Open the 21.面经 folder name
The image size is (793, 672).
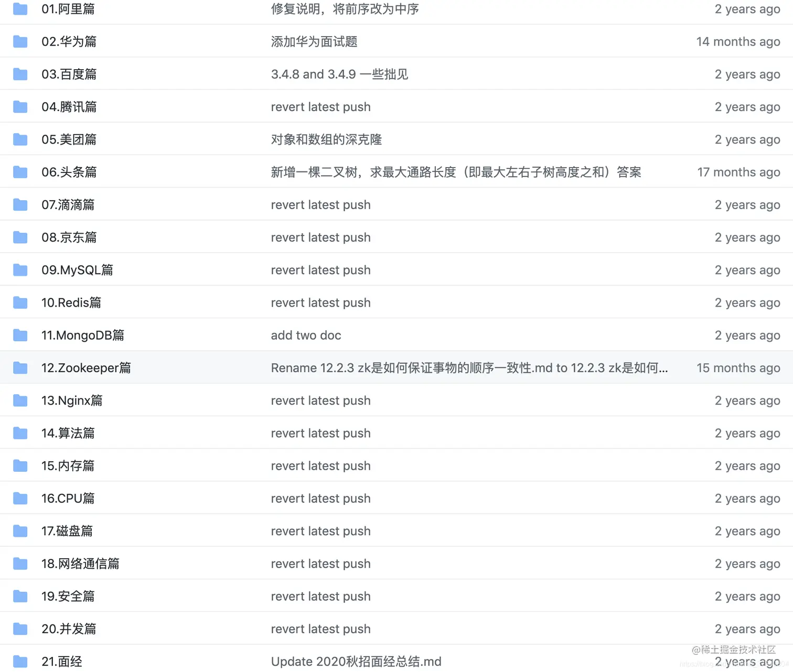62,662
